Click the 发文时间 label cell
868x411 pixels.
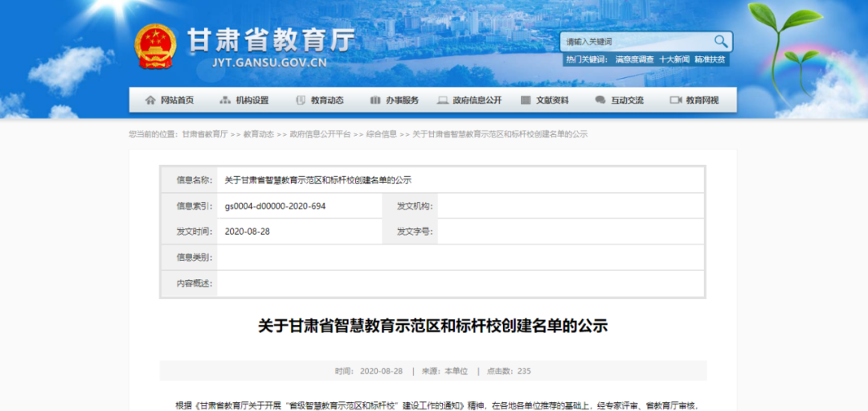pyautogui.click(x=190, y=232)
